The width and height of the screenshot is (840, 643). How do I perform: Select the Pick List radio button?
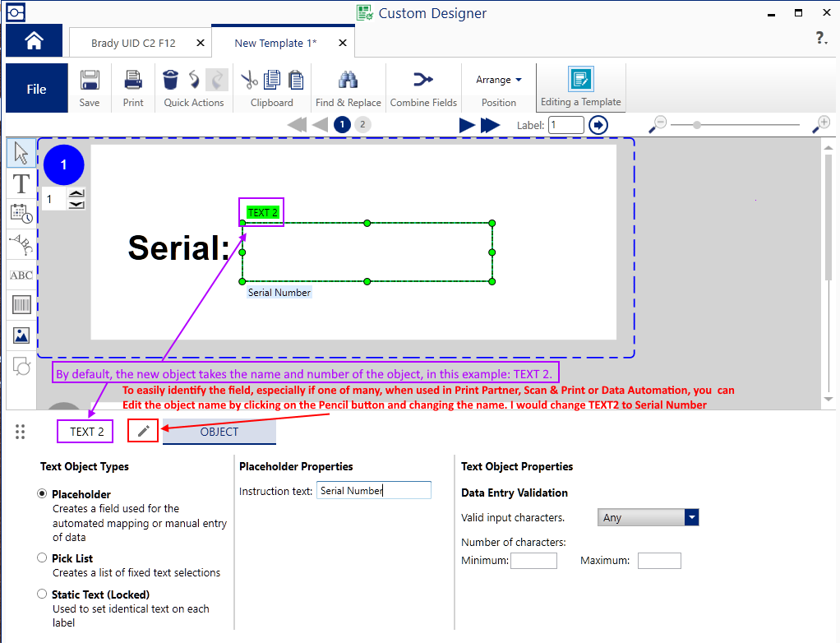[42, 557]
